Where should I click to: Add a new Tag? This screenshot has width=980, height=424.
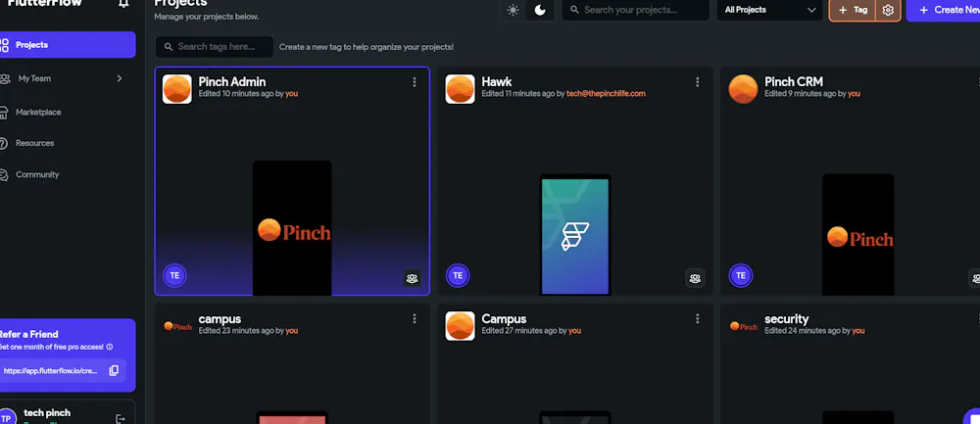coord(854,10)
